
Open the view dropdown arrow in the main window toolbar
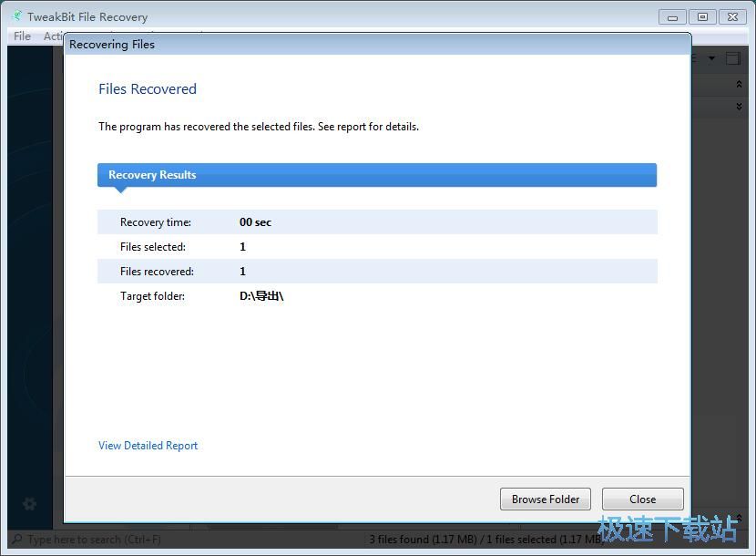(711, 58)
